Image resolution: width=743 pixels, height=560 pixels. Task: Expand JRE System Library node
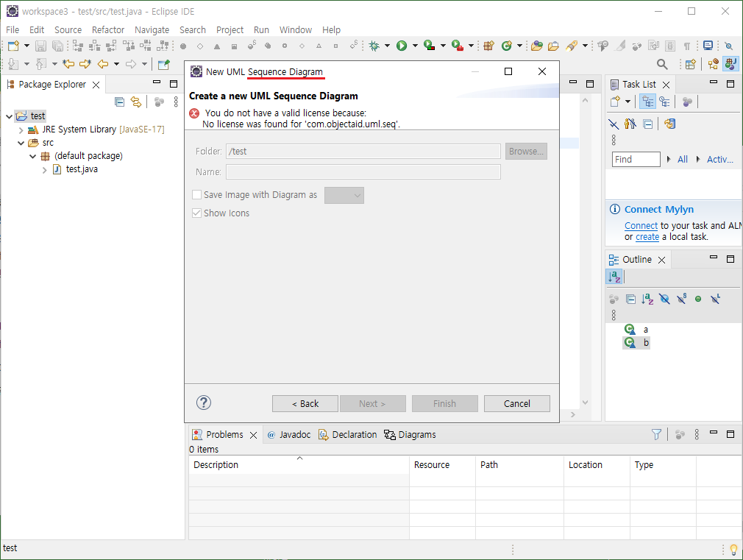coord(21,130)
